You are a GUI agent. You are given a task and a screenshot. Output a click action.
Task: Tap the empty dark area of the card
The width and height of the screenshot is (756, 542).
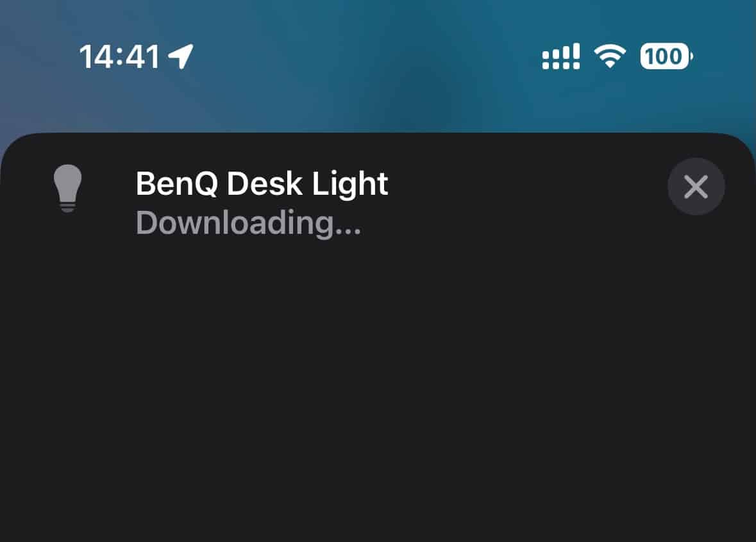click(x=378, y=386)
